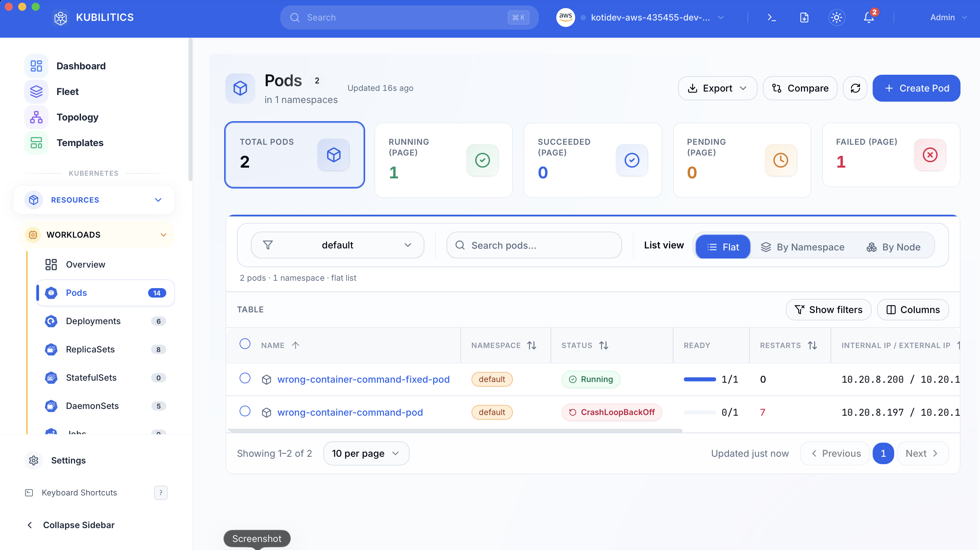Toggle the select-all checkbox in the table header
This screenshot has height=550, width=980.
click(245, 344)
